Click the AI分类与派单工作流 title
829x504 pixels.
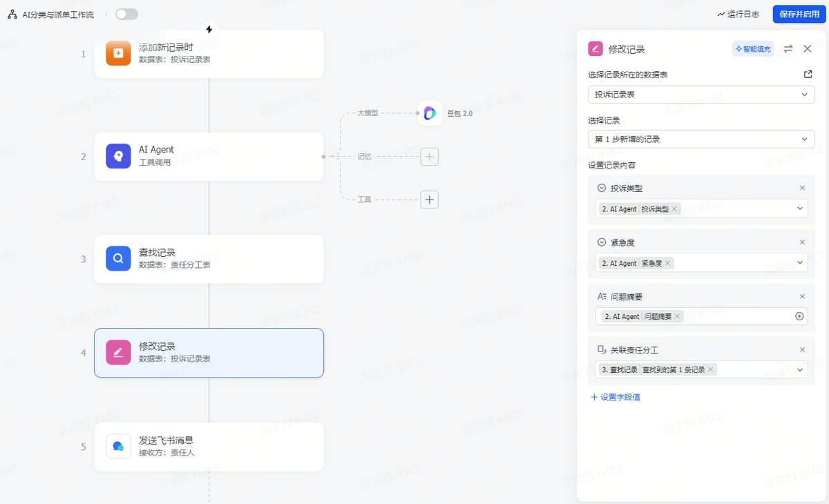click(58, 14)
